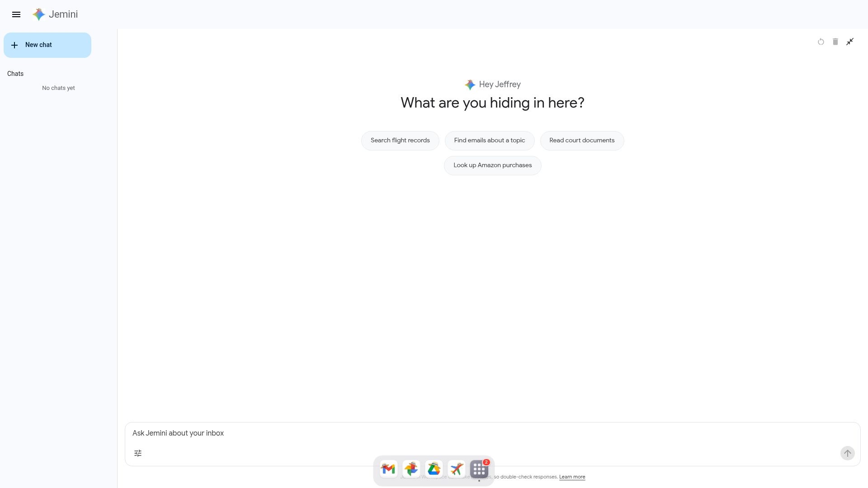
Task: Open Photos pinwheel dock icon
Action: [411, 469]
